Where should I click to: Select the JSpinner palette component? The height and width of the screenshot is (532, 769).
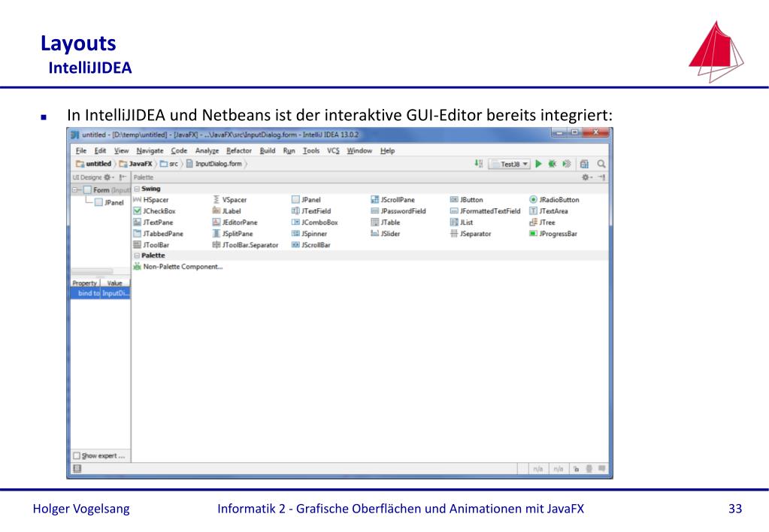310,234
